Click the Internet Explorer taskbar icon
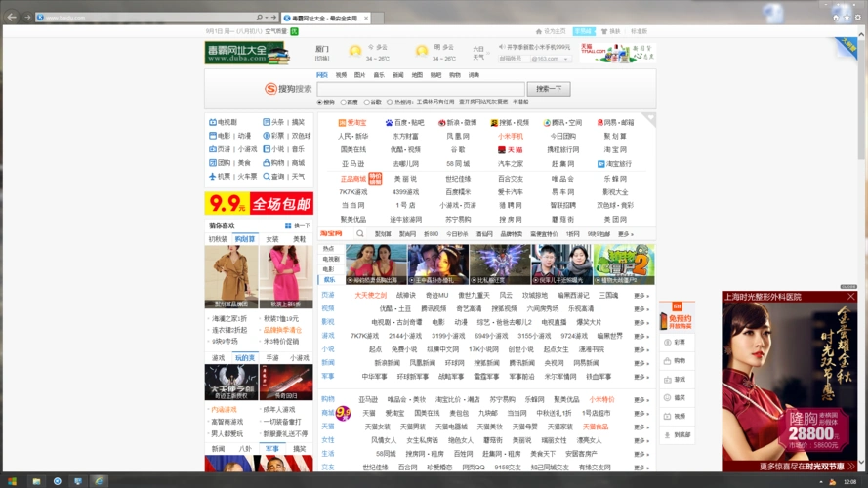The image size is (868, 488). [x=99, y=481]
